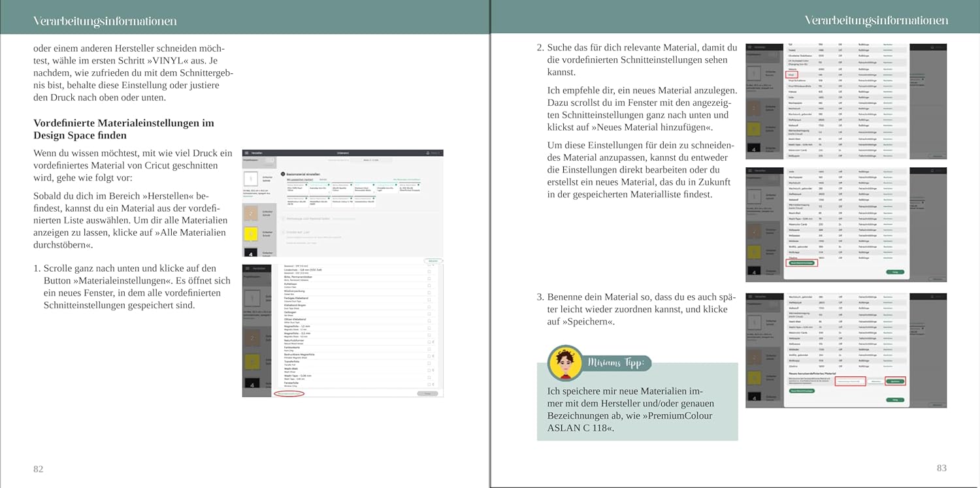This screenshot has height=488, width=980.
Task: Select the yellow mat thumbnail in the first screenshot
Action: [250, 234]
